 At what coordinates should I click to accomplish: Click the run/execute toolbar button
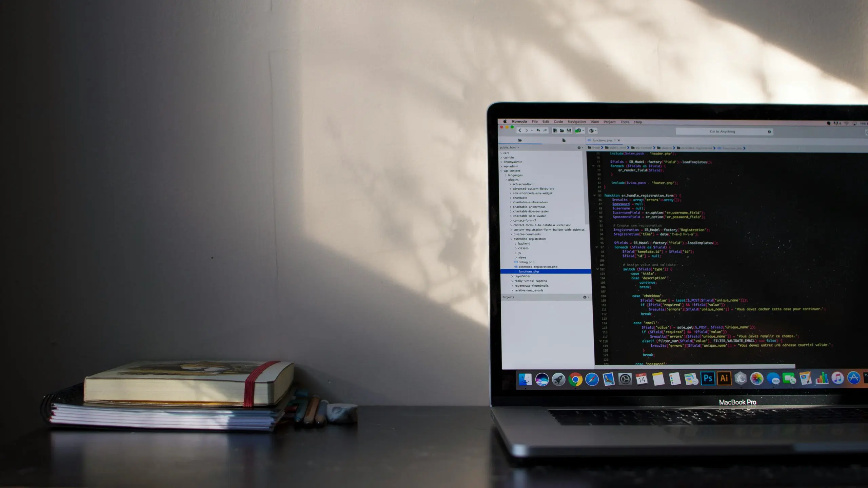point(577,131)
